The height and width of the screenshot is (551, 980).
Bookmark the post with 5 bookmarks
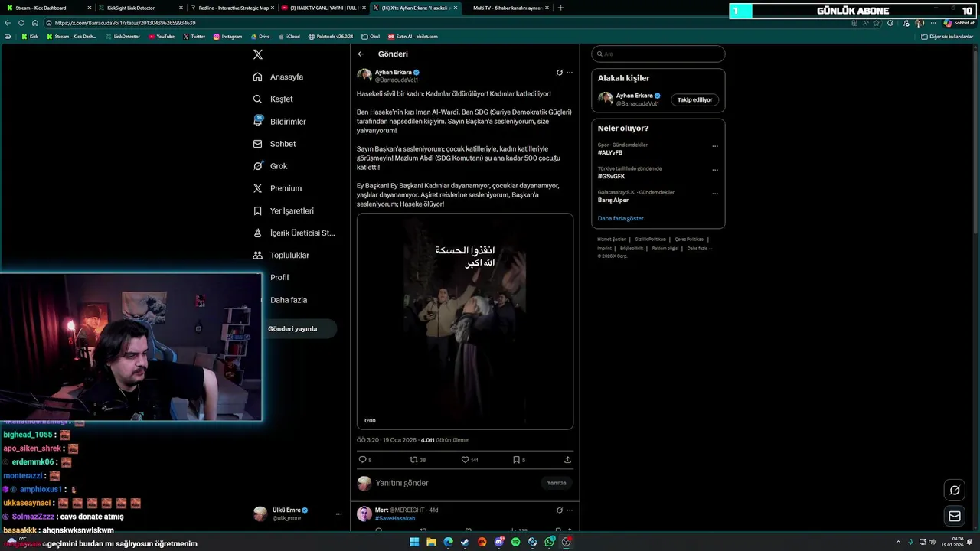pos(518,460)
